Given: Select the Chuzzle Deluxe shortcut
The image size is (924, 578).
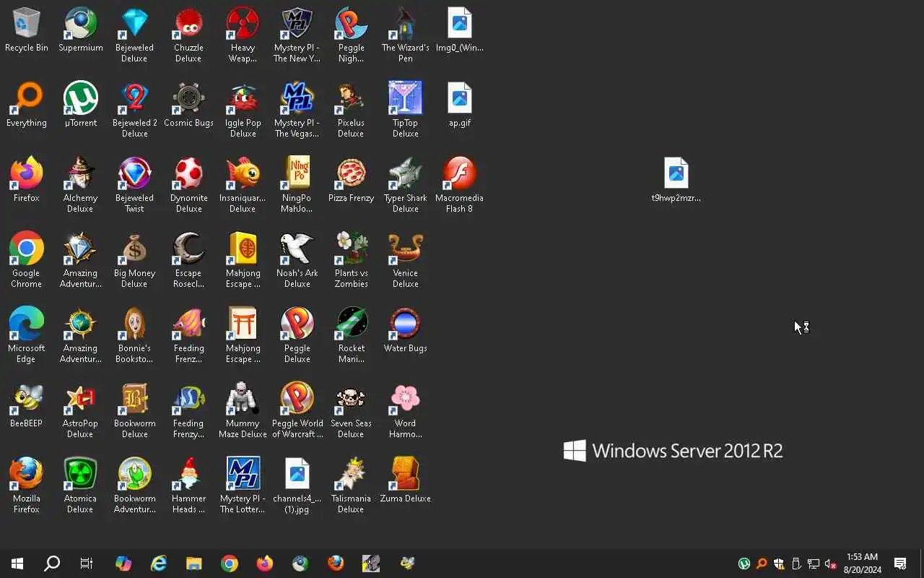Looking at the screenshot, I should pos(188,35).
